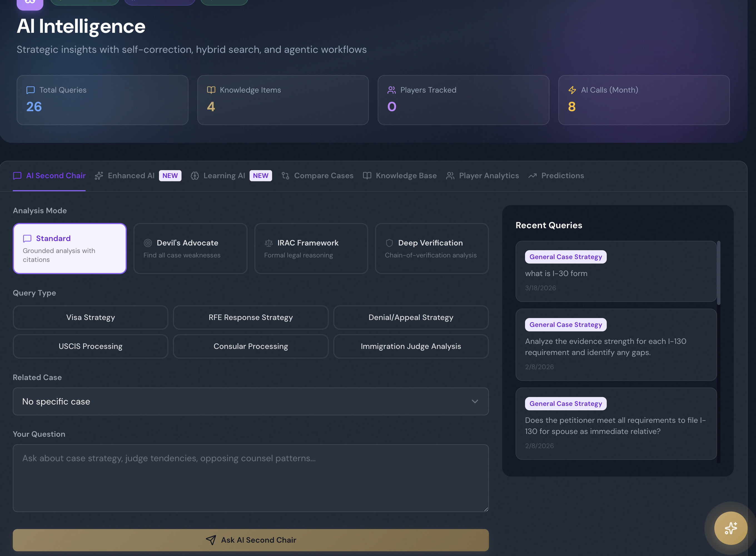The height and width of the screenshot is (556, 756).
Task: Click the lightning bolt AI Calls icon
Action: click(x=572, y=90)
